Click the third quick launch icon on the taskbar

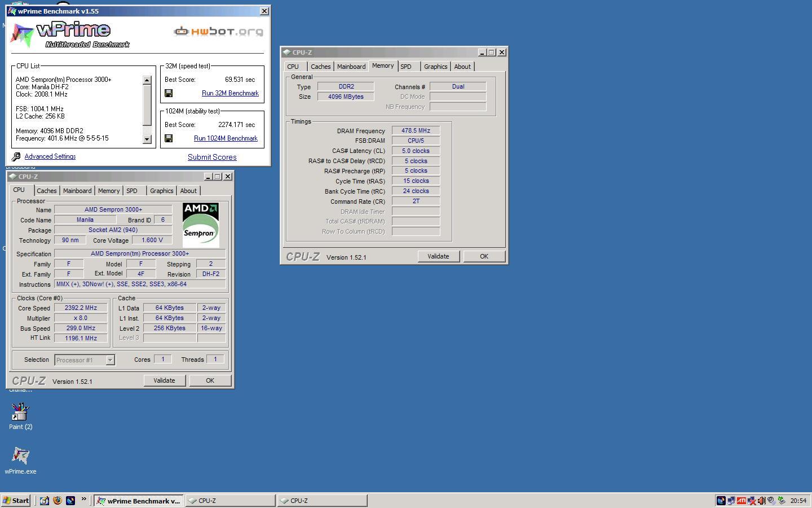(x=70, y=500)
